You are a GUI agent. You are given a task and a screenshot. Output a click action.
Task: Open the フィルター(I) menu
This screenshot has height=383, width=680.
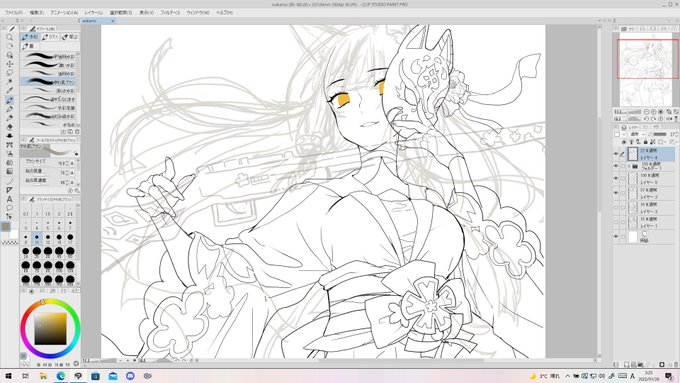(170, 13)
